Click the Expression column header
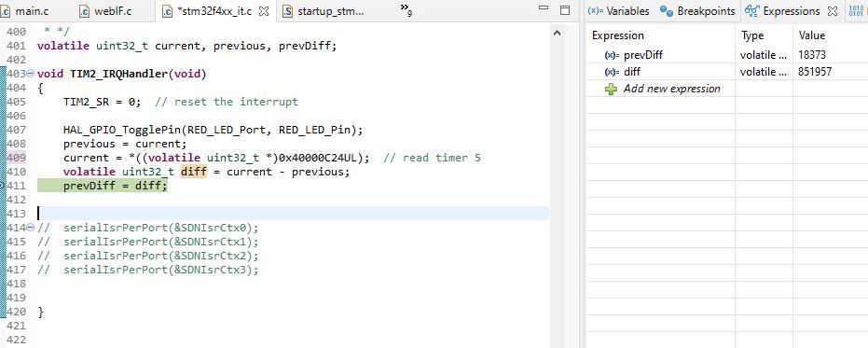This screenshot has height=348, width=868. (618, 35)
